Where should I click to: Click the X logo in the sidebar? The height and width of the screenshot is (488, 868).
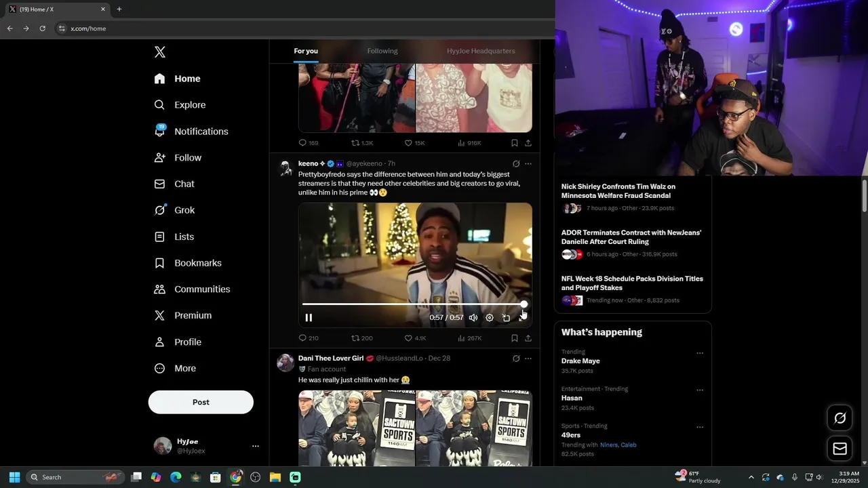click(x=160, y=52)
